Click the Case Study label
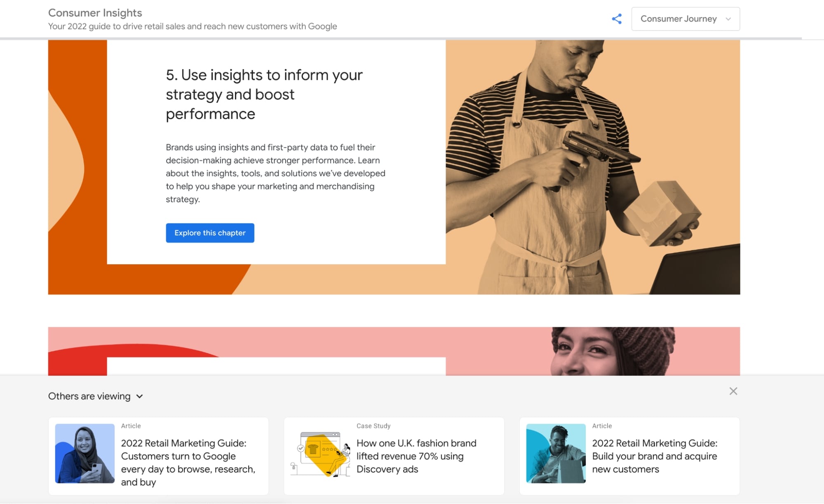Viewport: 824px width, 504px height. [373, 426]
